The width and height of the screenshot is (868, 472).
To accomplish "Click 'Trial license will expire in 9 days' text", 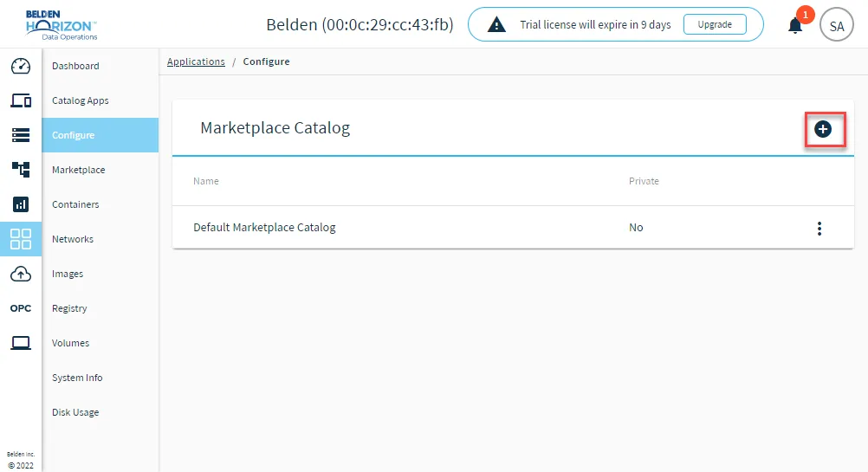I will (595, 25).
